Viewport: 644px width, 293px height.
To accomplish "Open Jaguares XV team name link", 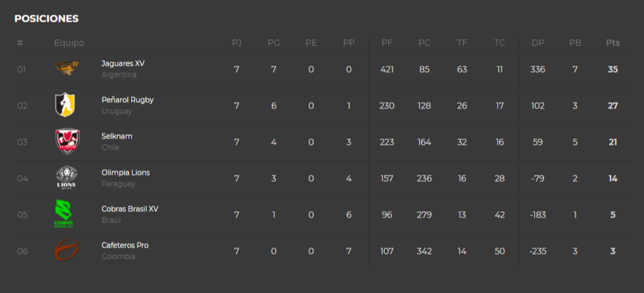I will (x=123, y=64).
